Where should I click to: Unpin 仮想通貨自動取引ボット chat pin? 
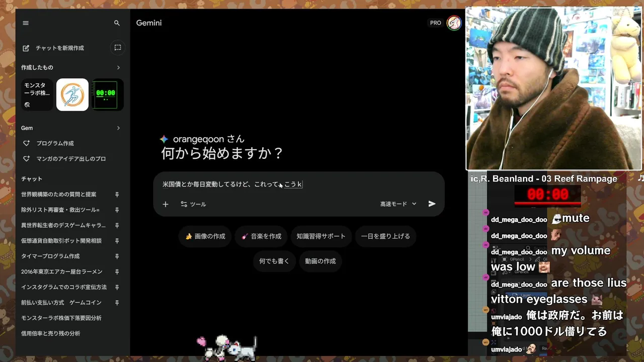(x=117, y=241)
